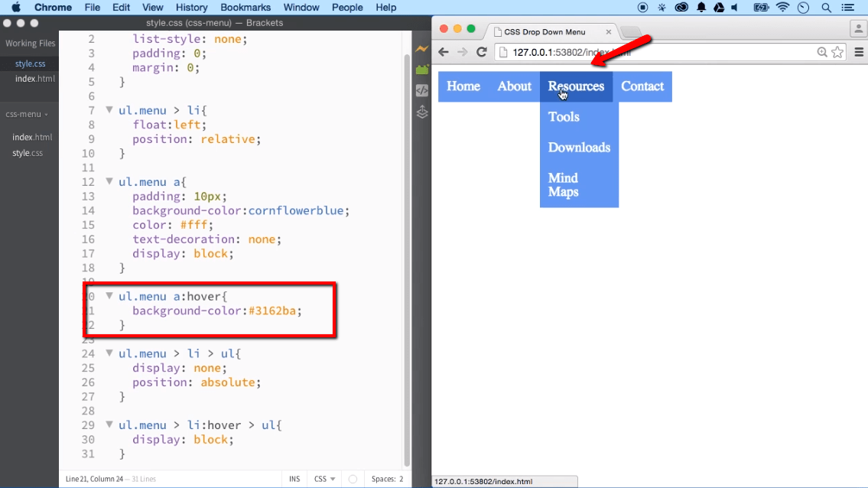Click the Home navigation link
Image resolution: width=868 pixels, height=488 pixels.
coord(463,86)
